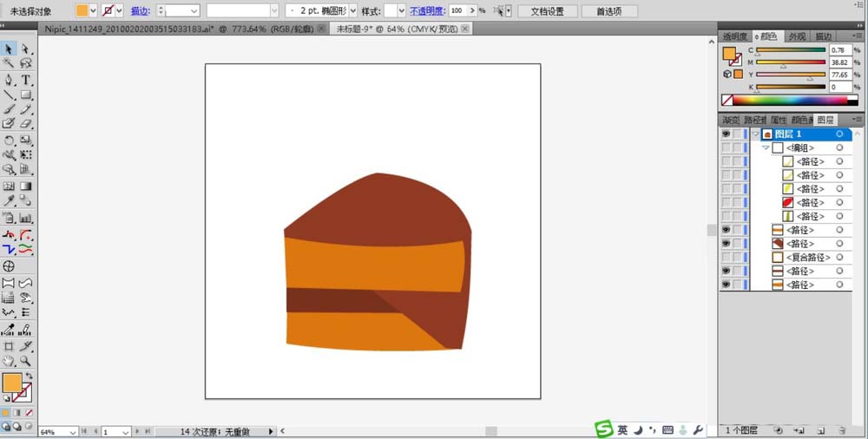
Task: Click the Direct Selection white arrow tool
Action: point(26,49)
